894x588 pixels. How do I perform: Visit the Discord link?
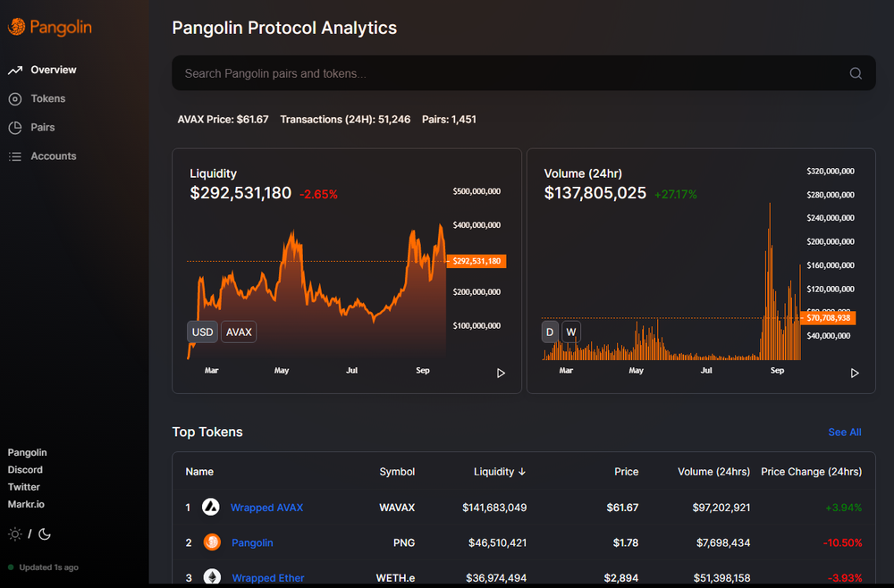coord(25,469)
